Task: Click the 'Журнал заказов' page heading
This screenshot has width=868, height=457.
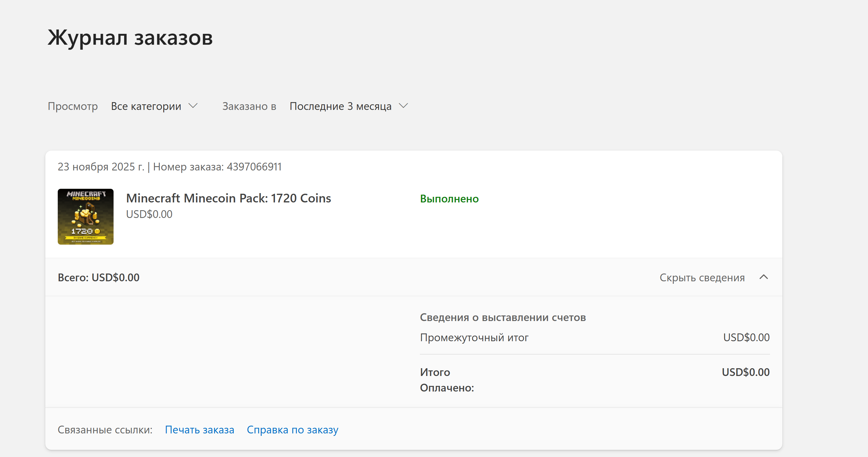Action: coord(130,38)
